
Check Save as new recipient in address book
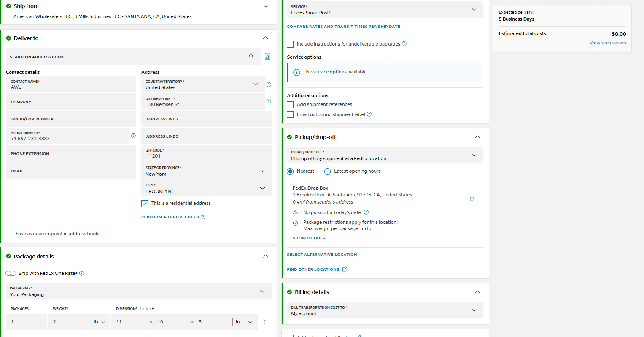point(9,234)
